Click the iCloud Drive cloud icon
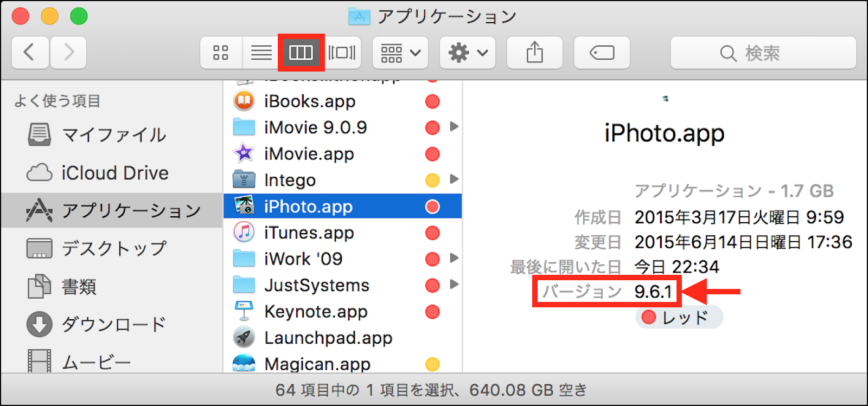 [40, 173]
